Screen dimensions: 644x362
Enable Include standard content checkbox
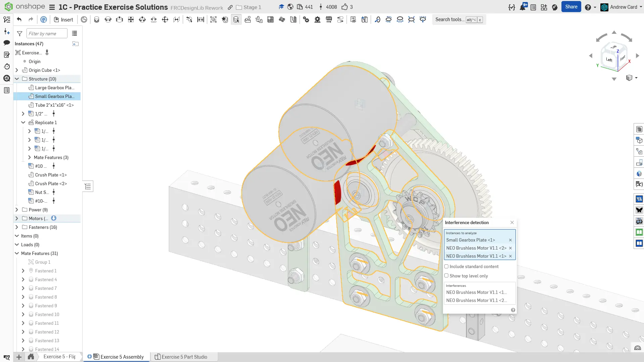point(446,266)
